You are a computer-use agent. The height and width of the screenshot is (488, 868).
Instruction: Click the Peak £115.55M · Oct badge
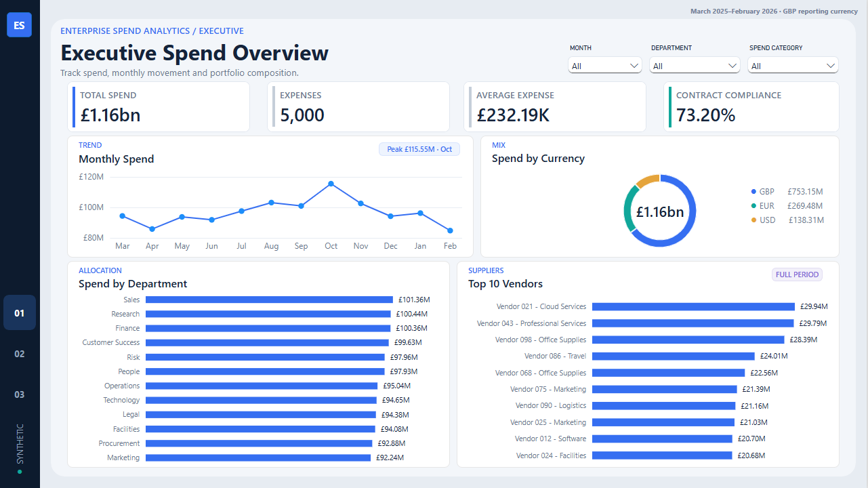[x=419, y=149]
